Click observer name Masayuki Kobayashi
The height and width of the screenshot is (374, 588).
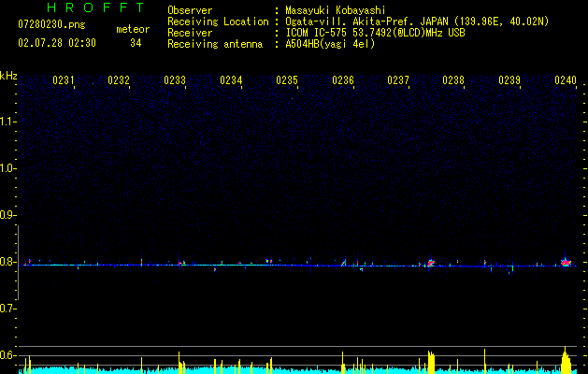coord(336,10)
